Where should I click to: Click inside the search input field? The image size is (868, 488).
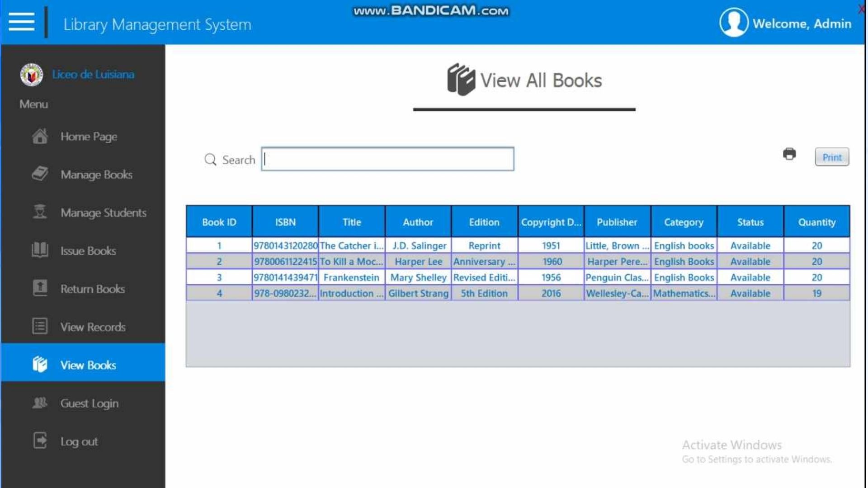pos(387,159)
